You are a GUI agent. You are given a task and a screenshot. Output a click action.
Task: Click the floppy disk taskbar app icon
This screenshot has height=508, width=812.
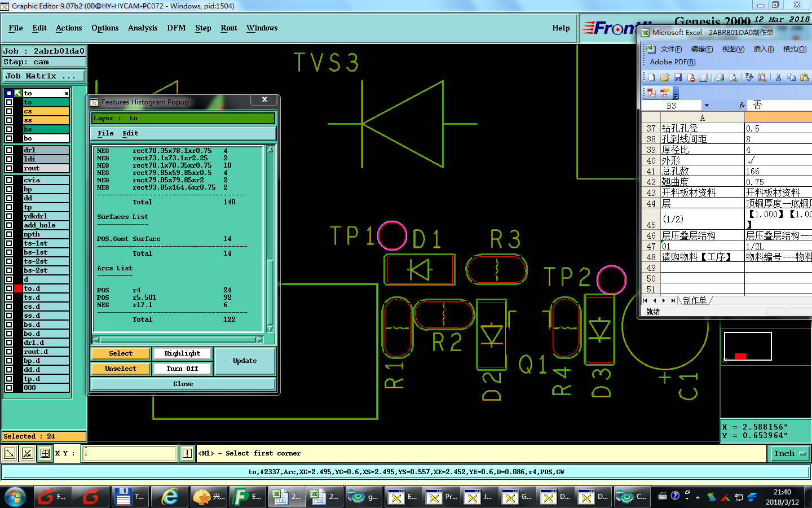(x=130, y=497)
